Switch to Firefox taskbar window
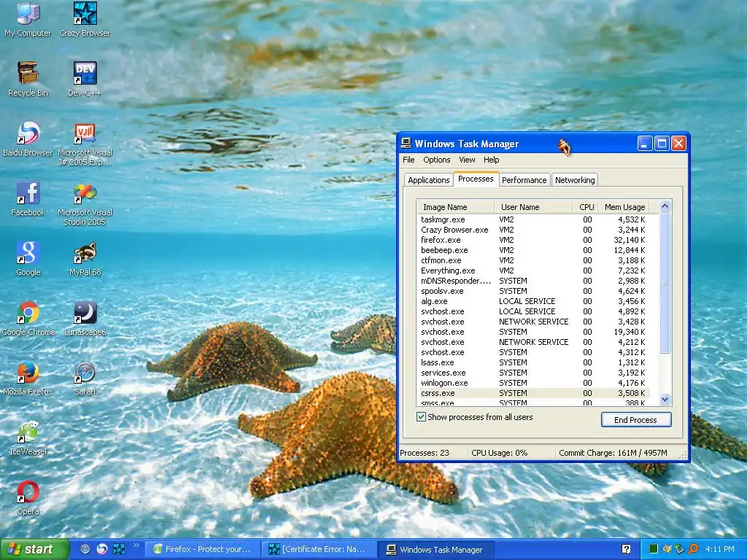 point(204,550)
